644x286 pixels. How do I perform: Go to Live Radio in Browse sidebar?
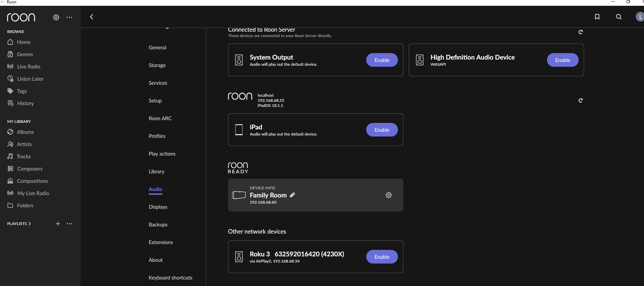29,67
